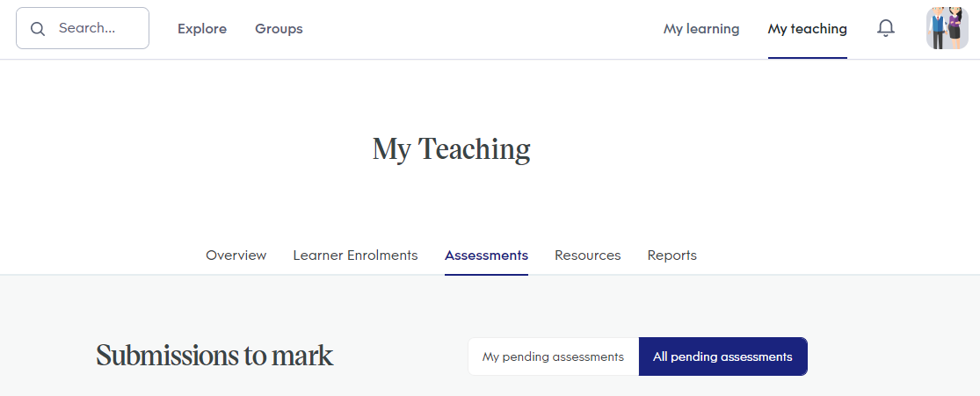The width and height of the screenshot is (980, 396).
Task: View the Reports tab
Action: click(671, 255)
